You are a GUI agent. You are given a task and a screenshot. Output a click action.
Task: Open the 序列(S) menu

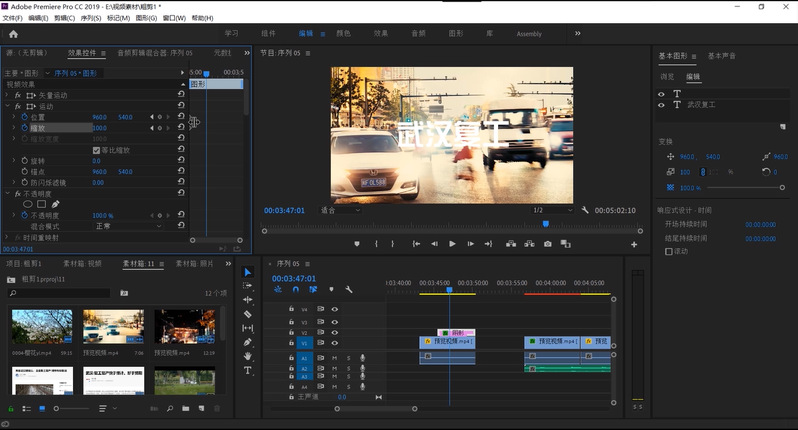point(91,18)
